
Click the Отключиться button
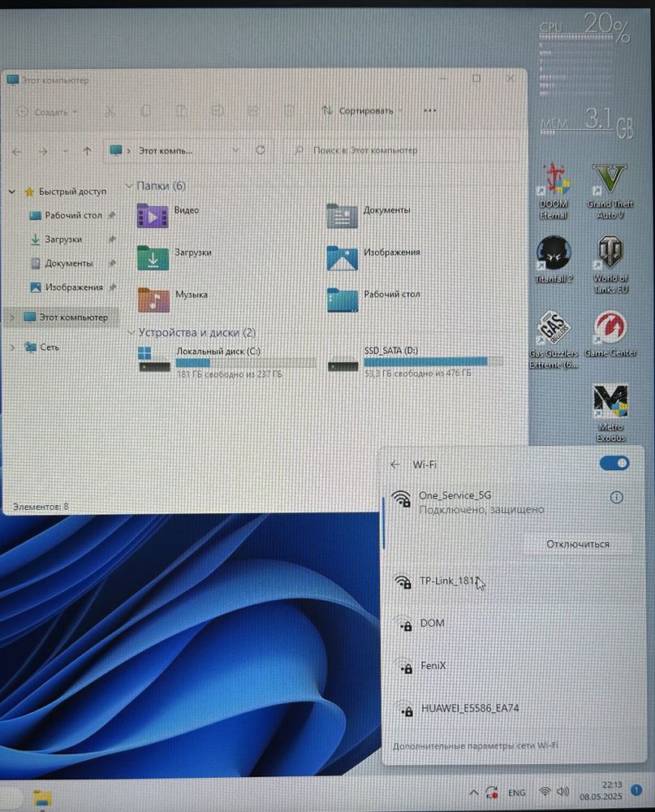click(x=578, y=544)
